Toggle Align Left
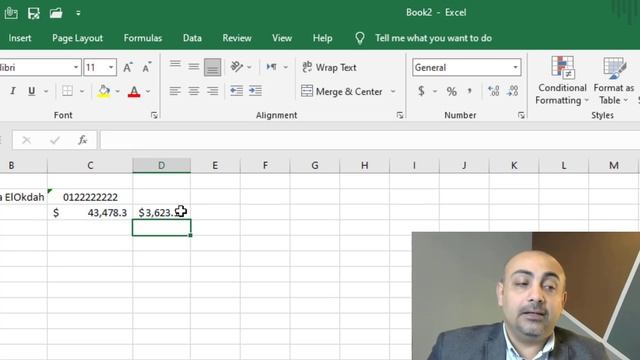640x360 pixels. pos(175,91)
